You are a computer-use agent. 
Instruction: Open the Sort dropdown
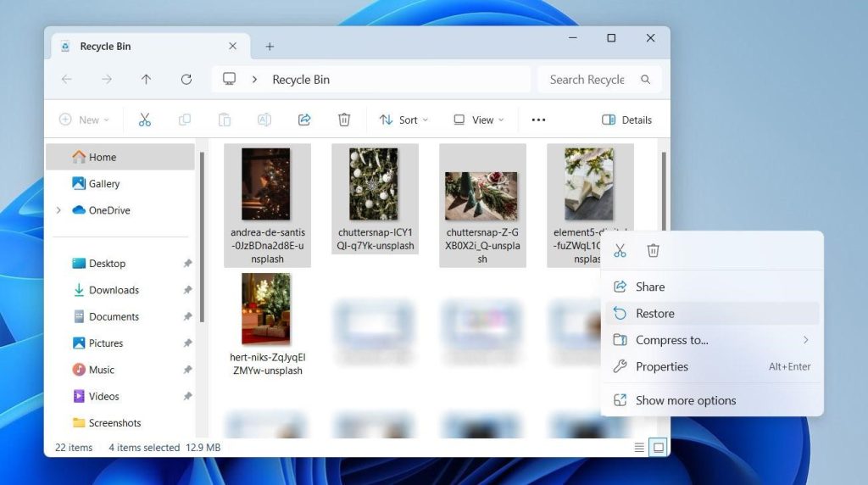(x=403, y=120)
